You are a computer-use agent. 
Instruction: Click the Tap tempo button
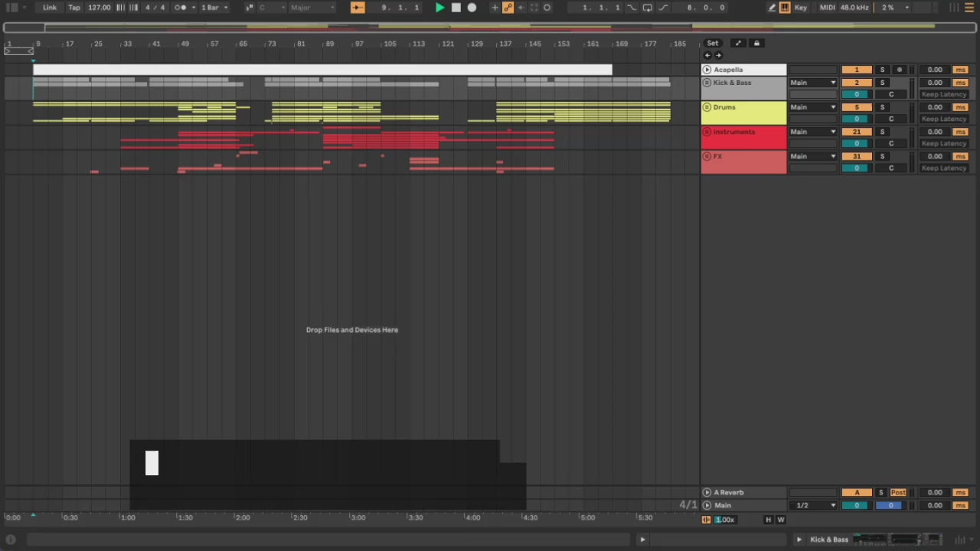pos(74,8)
